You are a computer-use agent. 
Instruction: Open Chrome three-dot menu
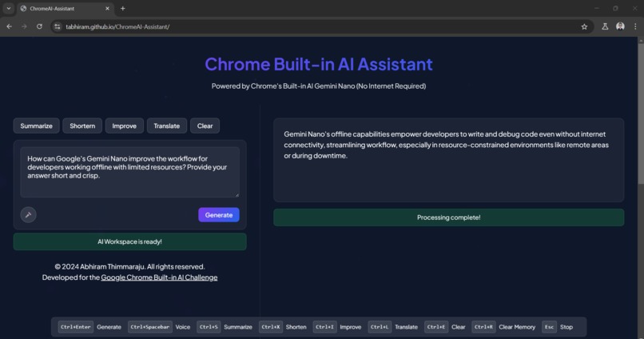[x=635, y=26]
